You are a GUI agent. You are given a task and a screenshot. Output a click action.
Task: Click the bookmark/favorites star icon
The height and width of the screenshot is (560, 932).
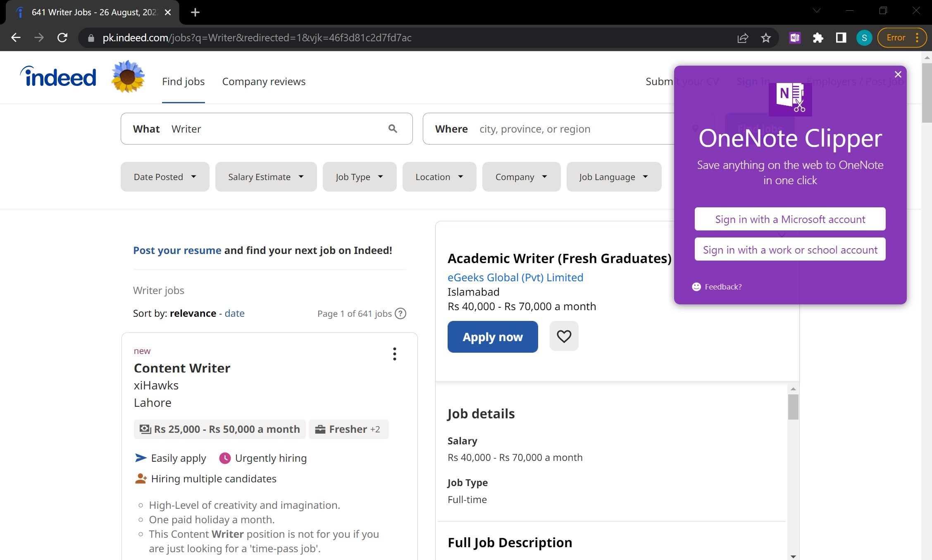tap(766, 38)
